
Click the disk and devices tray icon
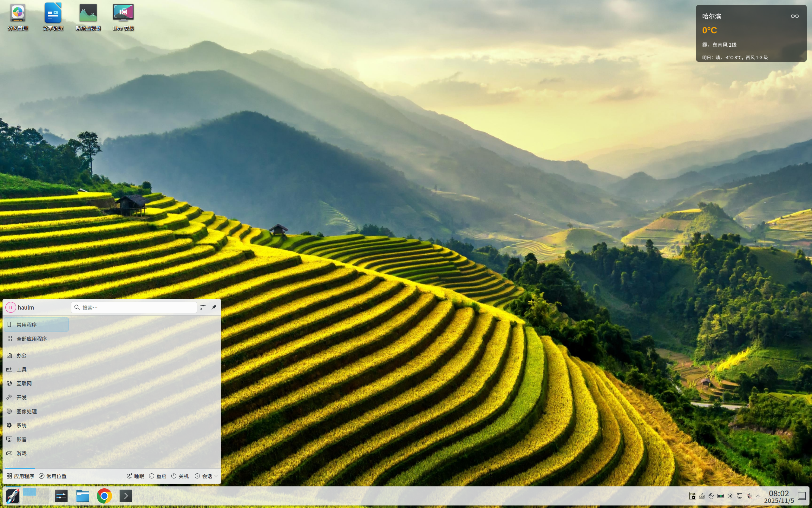pyautogui.click(x=711, y=496)
